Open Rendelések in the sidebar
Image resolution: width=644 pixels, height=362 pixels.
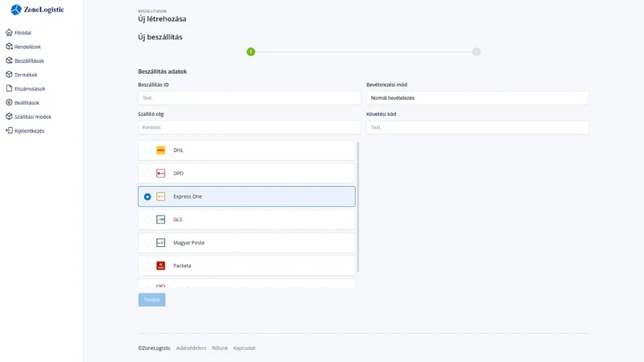[x=27, y=47]
